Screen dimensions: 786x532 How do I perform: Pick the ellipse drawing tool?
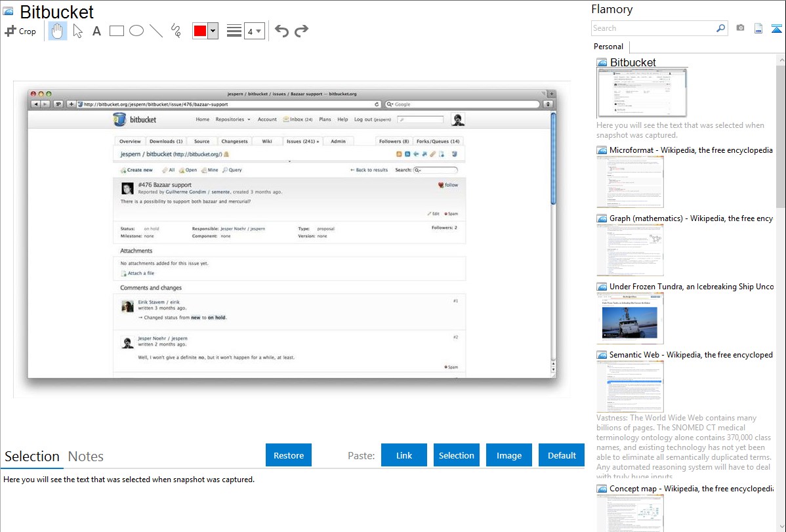pyautogui.click(x=136, y=31)
